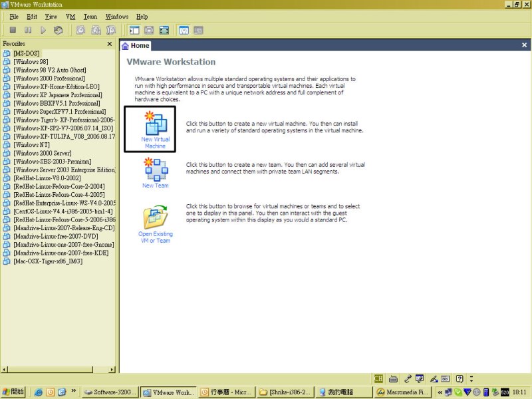Select [Windows-XP-Home-Edition-LEO] favorite
The width and height of the screenshot is (532, 399).
57,86
